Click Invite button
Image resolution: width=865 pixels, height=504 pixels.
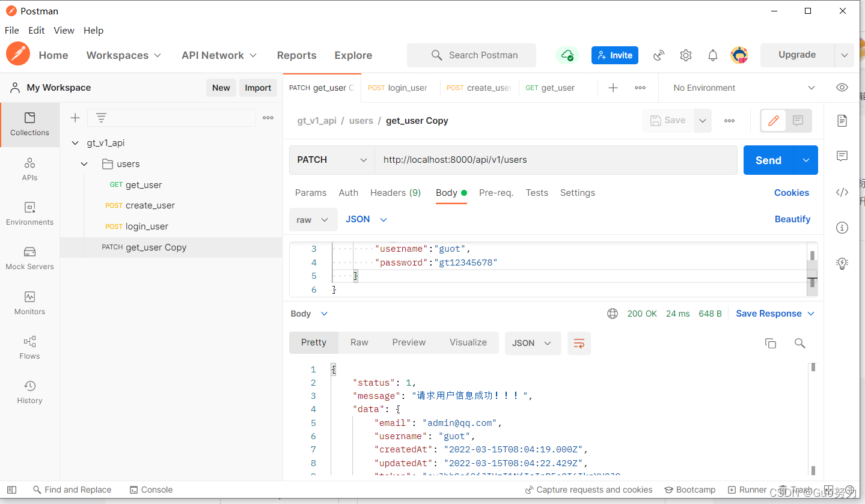(615, 55)
